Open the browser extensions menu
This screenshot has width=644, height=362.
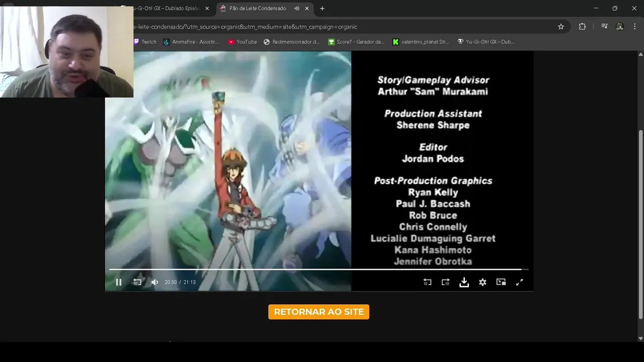pos(582,27)
